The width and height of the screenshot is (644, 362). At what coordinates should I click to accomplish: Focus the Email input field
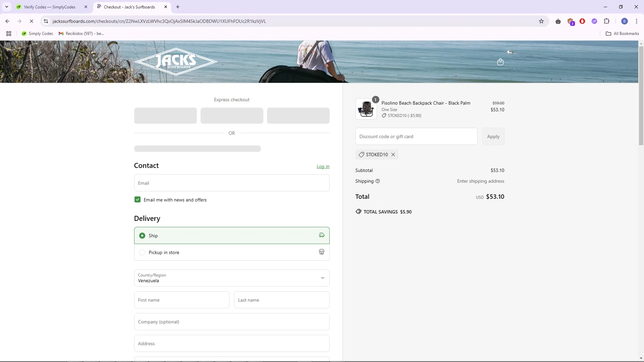[x=232, y=183]
